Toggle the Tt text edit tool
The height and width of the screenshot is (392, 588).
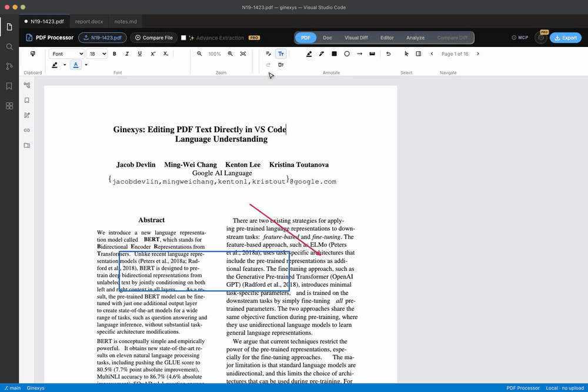click(x=281, y=53)
